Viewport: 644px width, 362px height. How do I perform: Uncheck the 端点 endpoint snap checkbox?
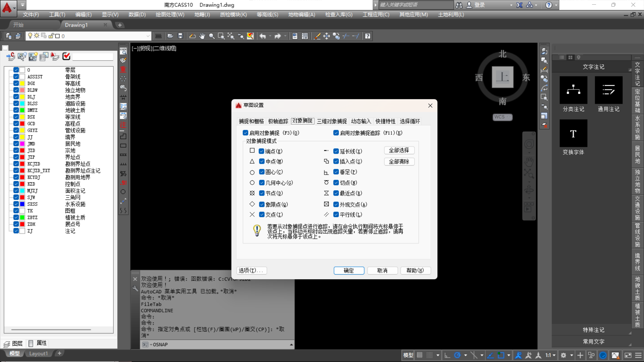(x=262, y=151)
